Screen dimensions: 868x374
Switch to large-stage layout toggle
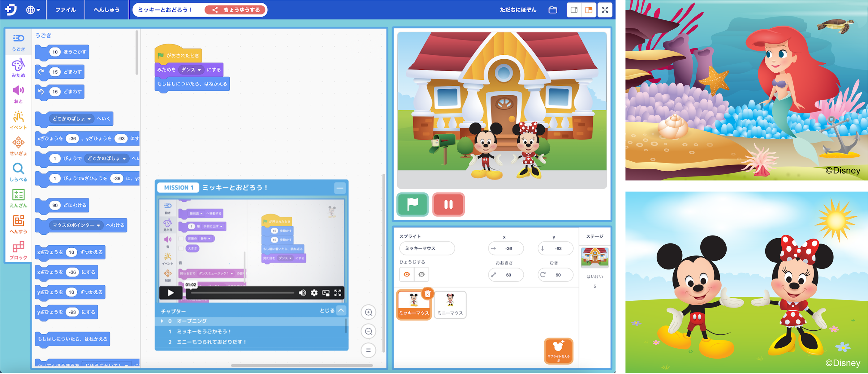(588, 10)
